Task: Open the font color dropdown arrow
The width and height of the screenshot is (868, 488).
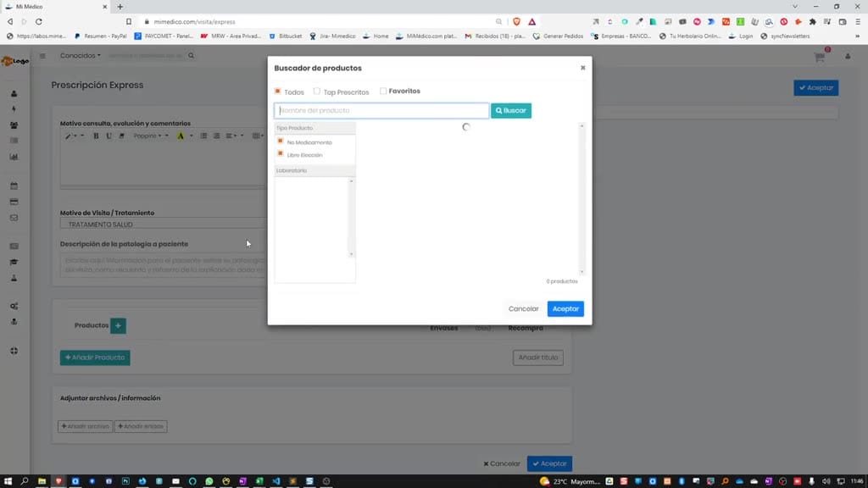Action: [x=192, y=136]
